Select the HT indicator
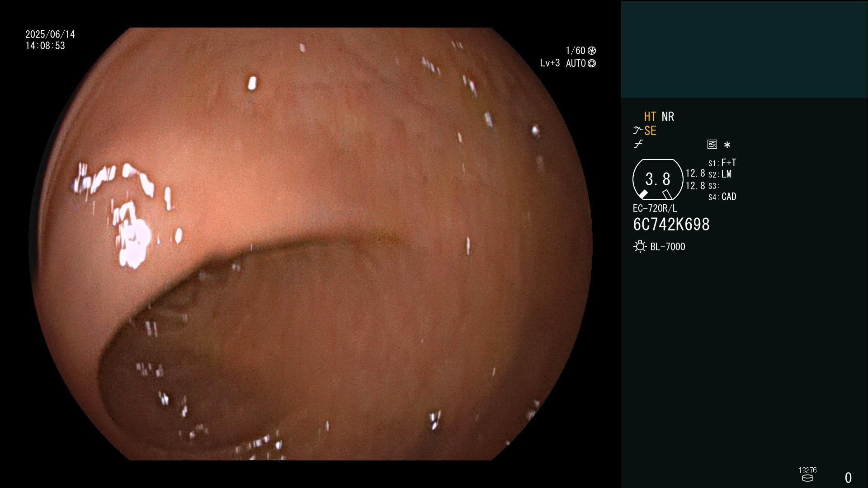Image resolution: width=868 pixels, height=488 pixels. tap(650, 117)
